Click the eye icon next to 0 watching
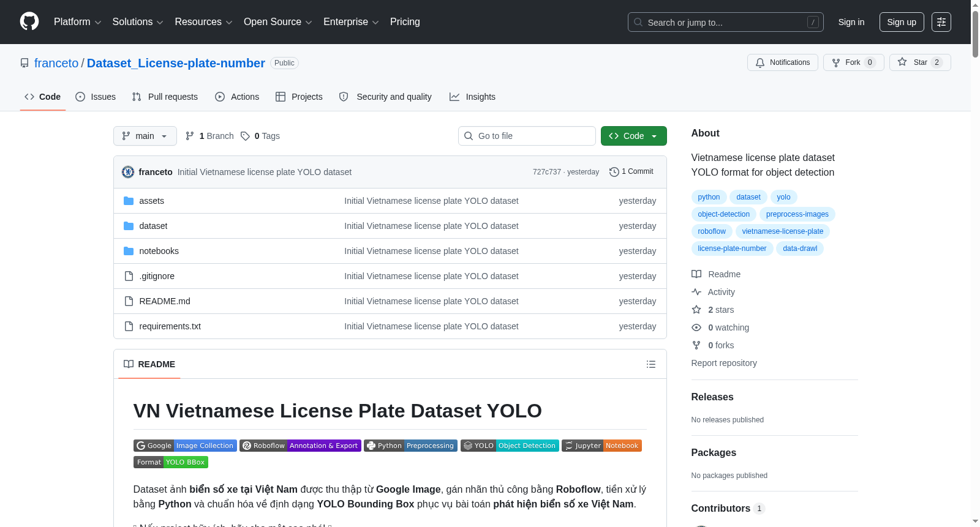Screen dimensions: 980x527 (696, 327)
